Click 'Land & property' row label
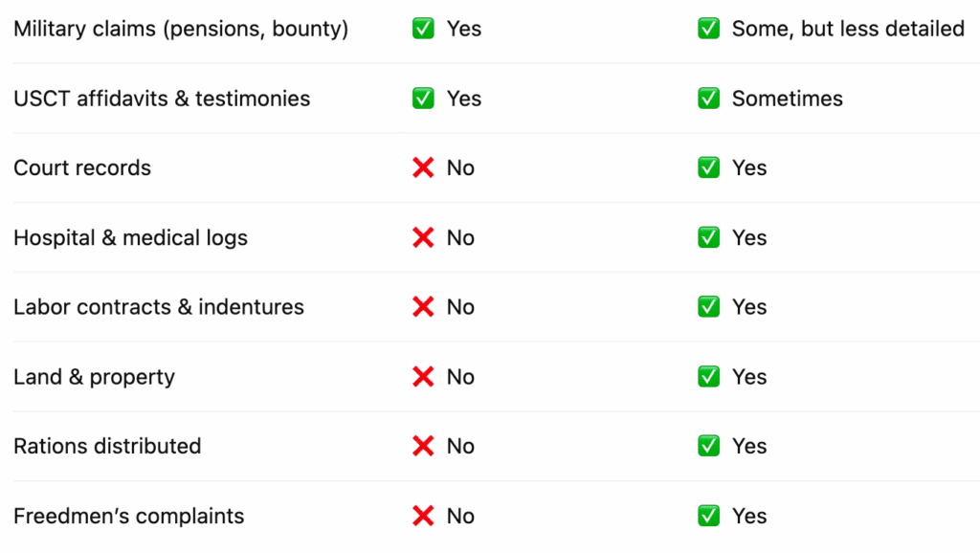The height and width of the screenshot is (553, 980). tap(94, 377)
